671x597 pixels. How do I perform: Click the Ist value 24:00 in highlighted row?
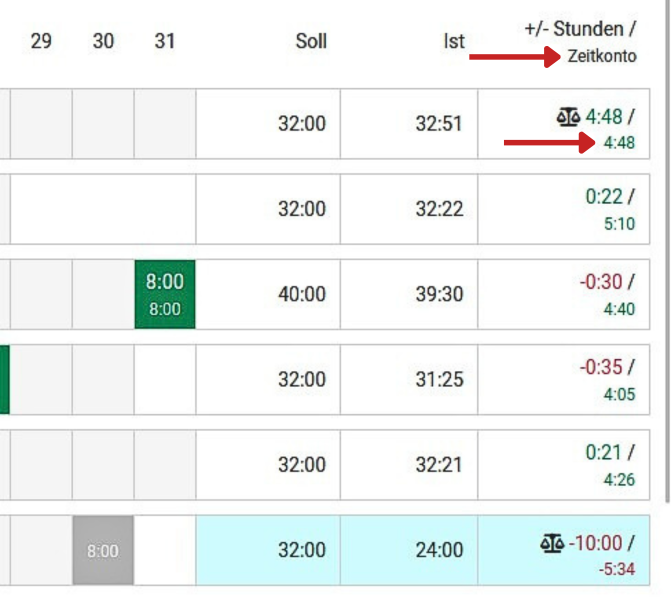coord(439,550)
